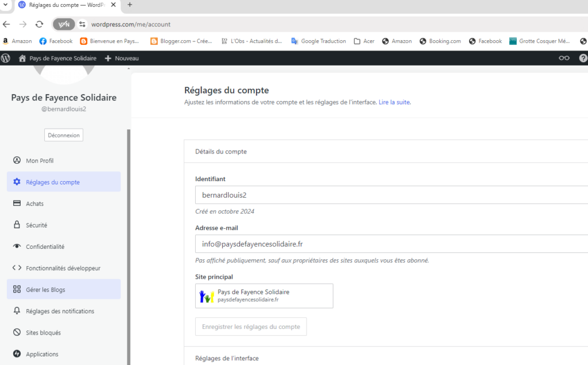Follow the Lire la suite link
This screenshot has height=365, width=588.
point(394,102)
